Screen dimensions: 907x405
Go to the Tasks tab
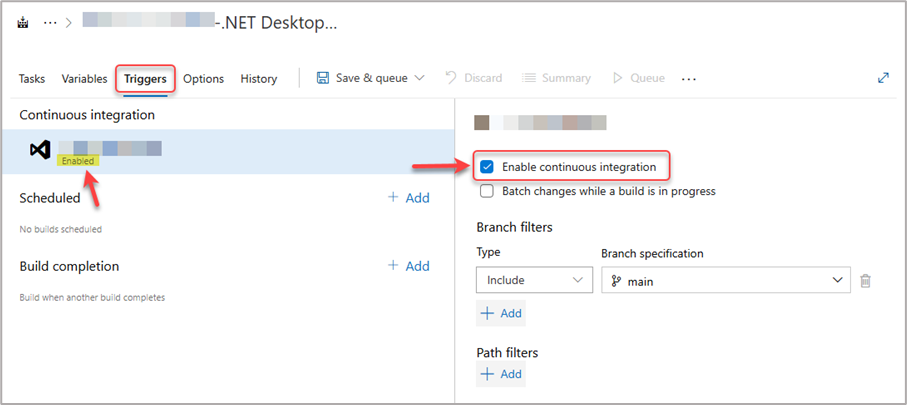(x=32, y=78)
